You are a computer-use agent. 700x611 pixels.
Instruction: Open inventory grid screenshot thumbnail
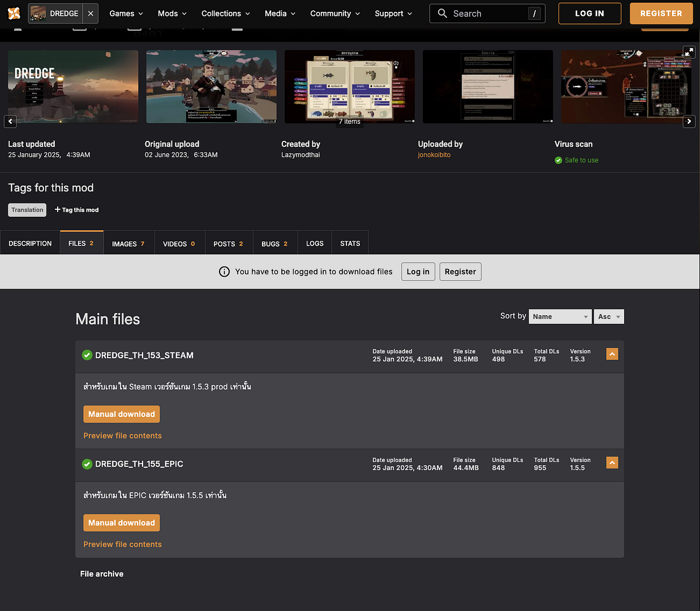[626, 87]
